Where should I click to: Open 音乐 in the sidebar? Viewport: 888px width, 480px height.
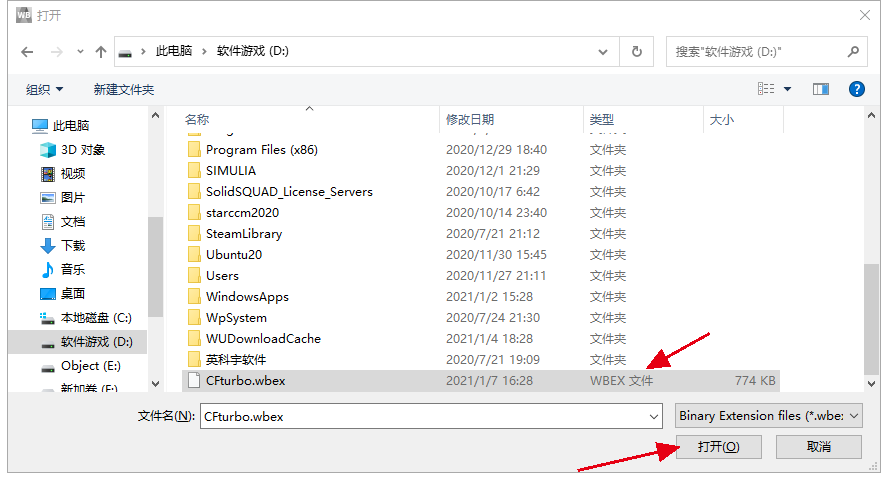point(72,269)
